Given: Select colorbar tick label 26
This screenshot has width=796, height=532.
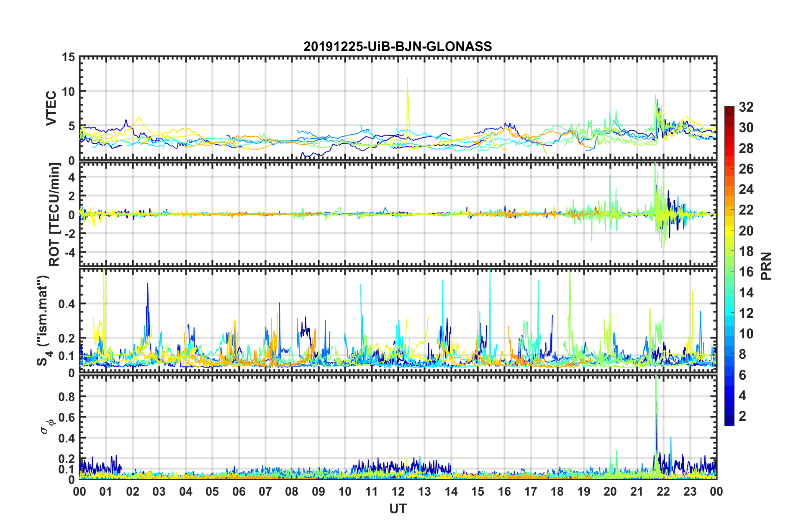Looking at the screenshot, I should coord(746,169).
